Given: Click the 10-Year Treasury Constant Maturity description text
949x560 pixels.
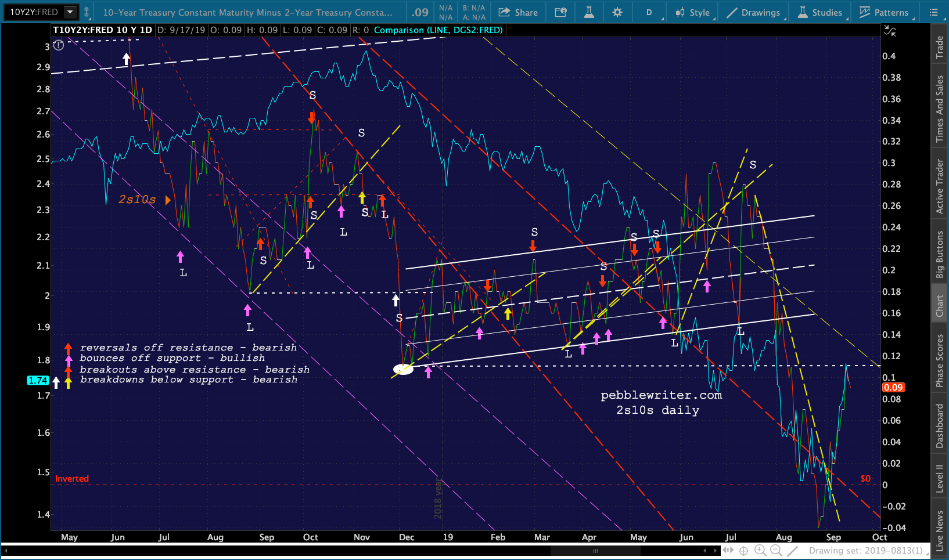Looking at the screenshot, I should 247,12.
